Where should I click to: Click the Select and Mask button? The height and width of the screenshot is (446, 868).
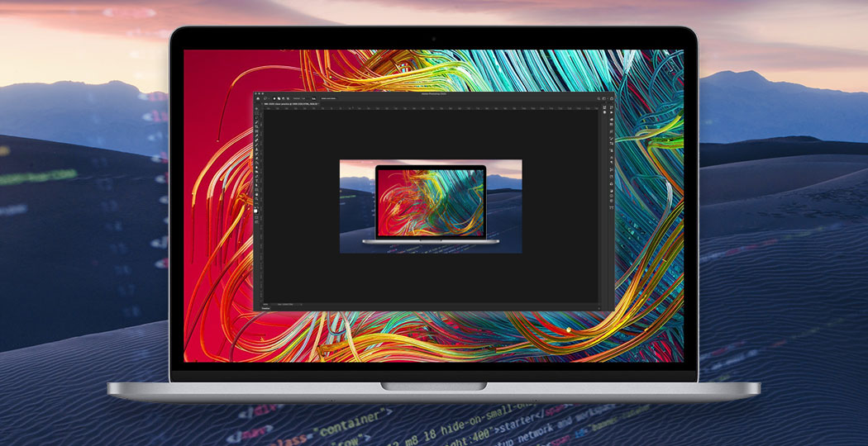click(x=328, y=98)
